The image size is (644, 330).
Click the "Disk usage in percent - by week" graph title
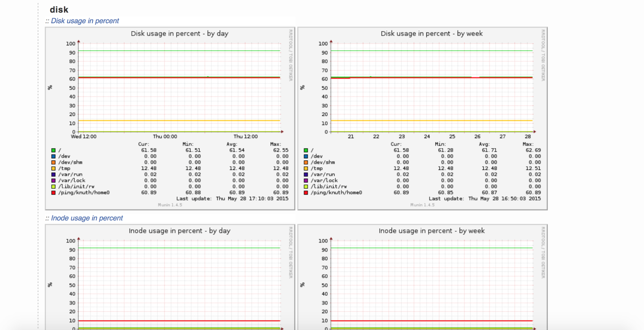point(431,34)
